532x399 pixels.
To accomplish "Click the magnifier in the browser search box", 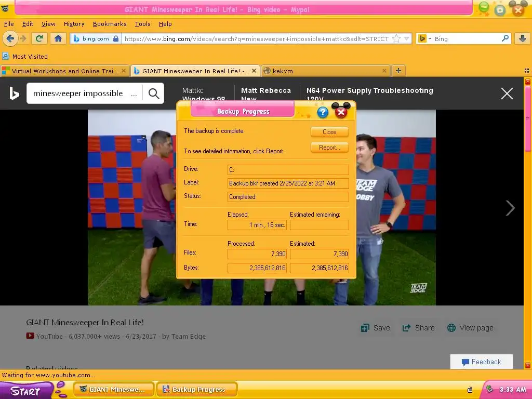I will pos(505,38).
